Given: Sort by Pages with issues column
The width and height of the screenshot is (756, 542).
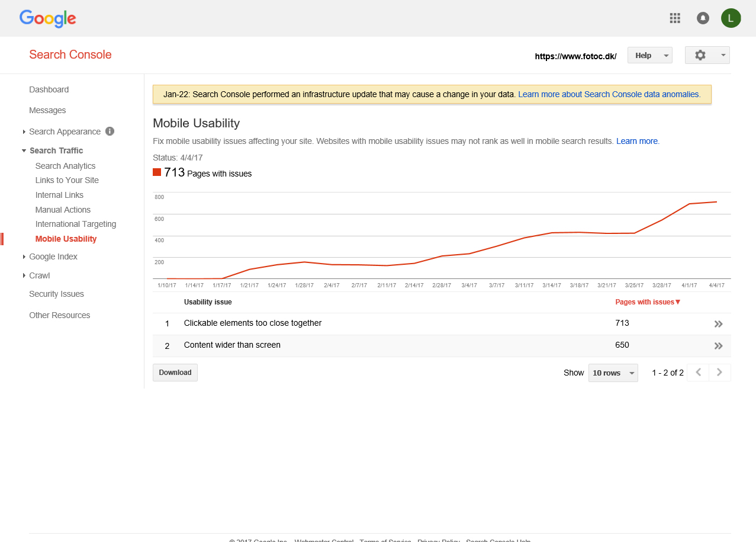Looking at the screenshot, I should click(648, 302).
